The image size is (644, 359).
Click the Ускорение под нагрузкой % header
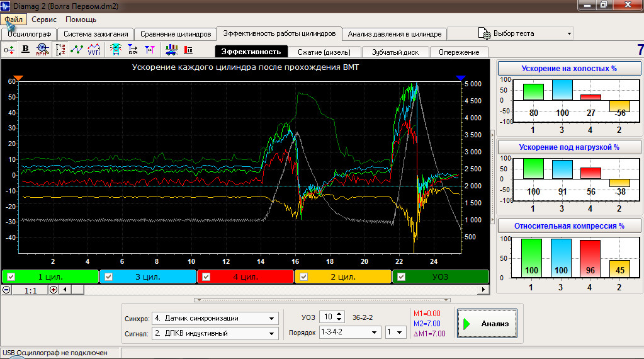569,147
